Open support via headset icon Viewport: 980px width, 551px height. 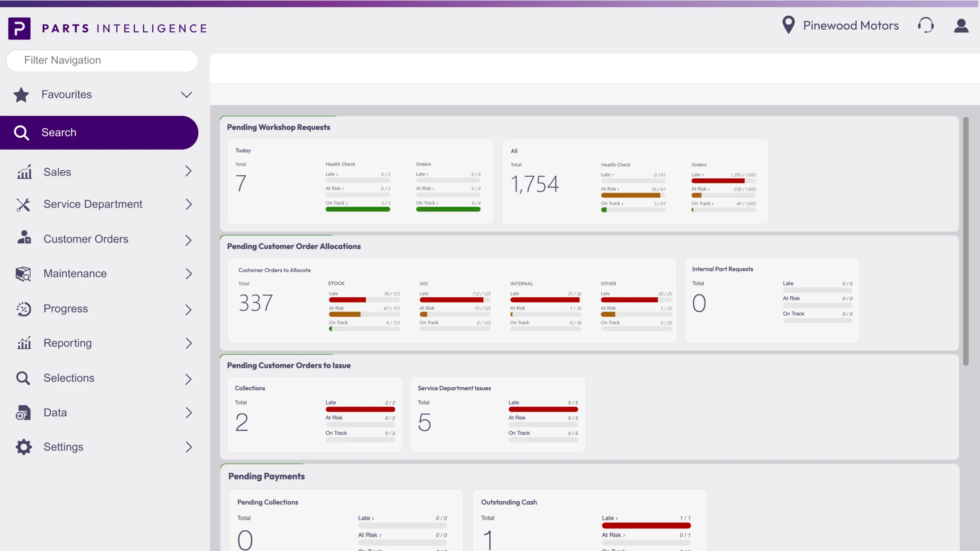click(926, 25)
